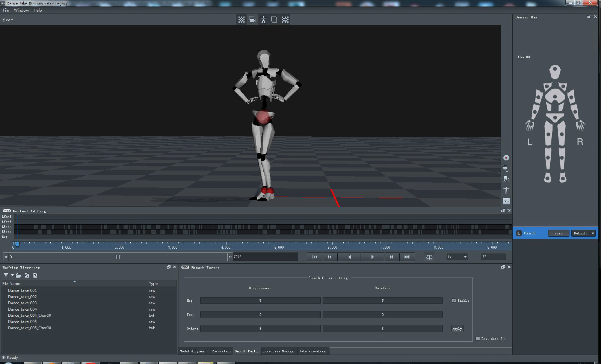
Task: Open the playback speed dropdown
Action: click(x=457, y=257)
